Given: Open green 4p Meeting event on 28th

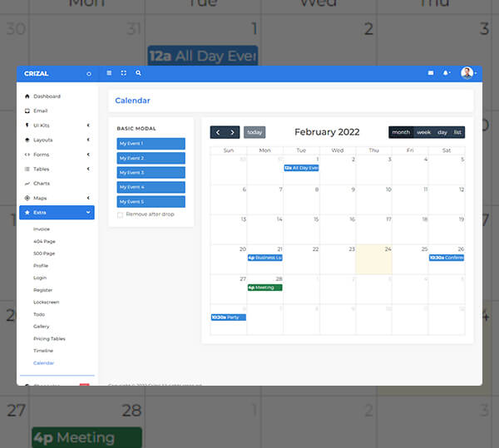Looking at the screenshot, I should 264,288.
